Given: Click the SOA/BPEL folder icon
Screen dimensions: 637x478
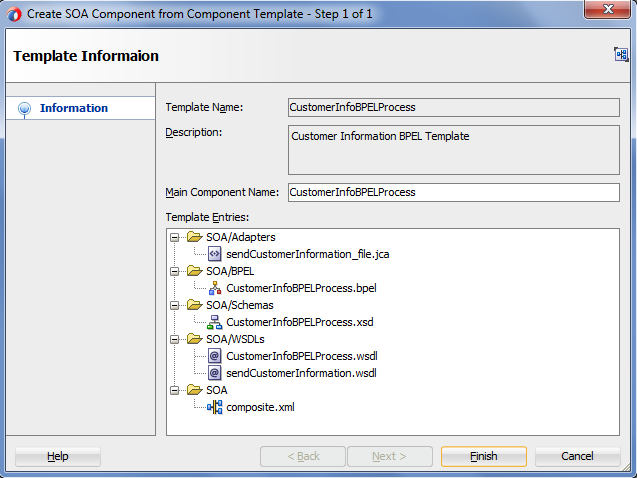Looking at the screenshot, I should tap(195, 271).
